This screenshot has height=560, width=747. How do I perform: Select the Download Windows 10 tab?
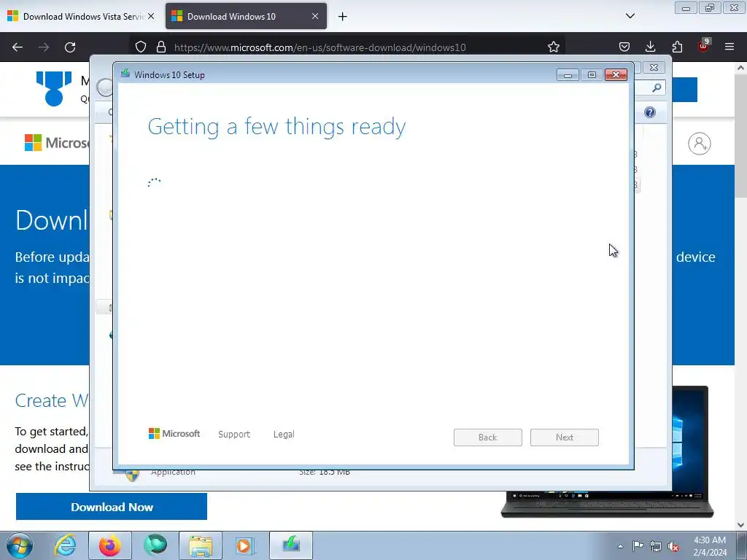click(246, 17)
